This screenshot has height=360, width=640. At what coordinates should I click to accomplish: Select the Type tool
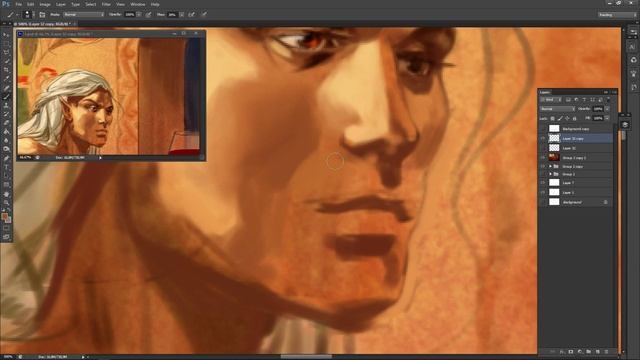[x=7, y=167]
